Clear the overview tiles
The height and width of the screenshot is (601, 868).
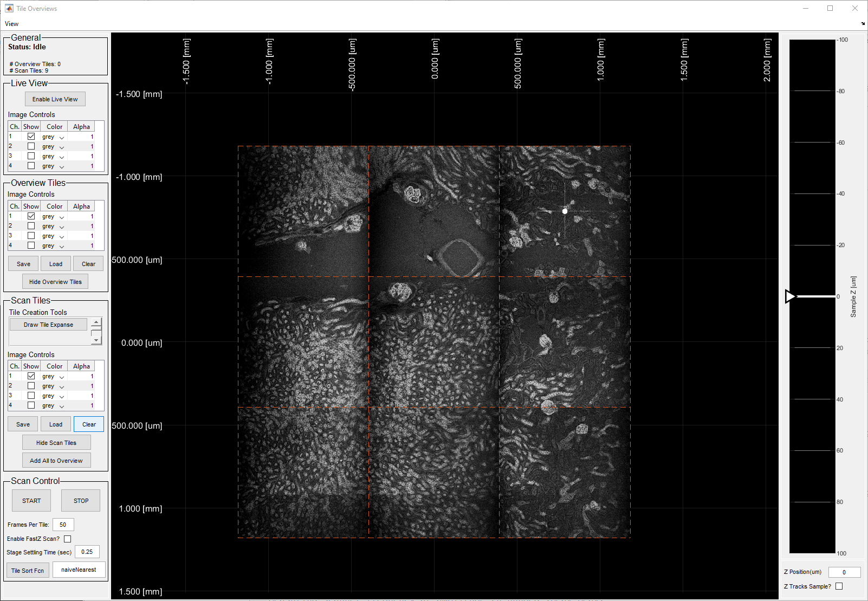click(x=88, y=264)
